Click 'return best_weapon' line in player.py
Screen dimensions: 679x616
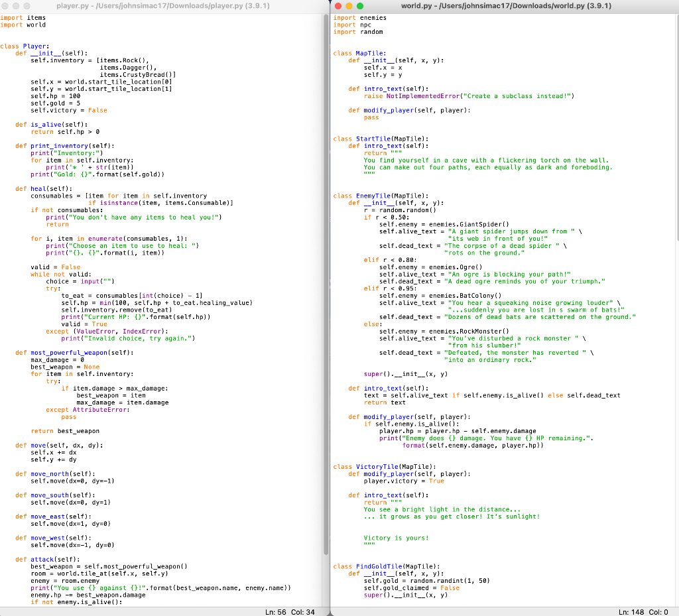(65, 431)
